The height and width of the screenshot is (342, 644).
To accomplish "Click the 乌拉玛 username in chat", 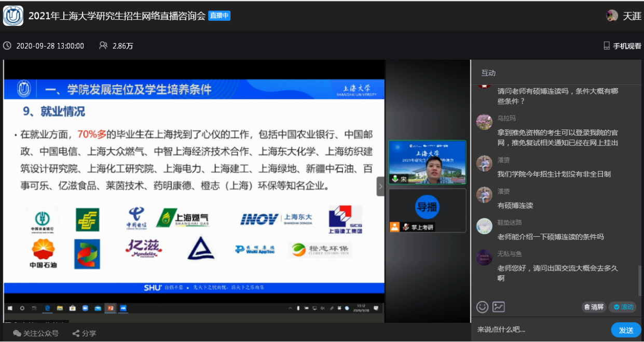I will (506, 118).
